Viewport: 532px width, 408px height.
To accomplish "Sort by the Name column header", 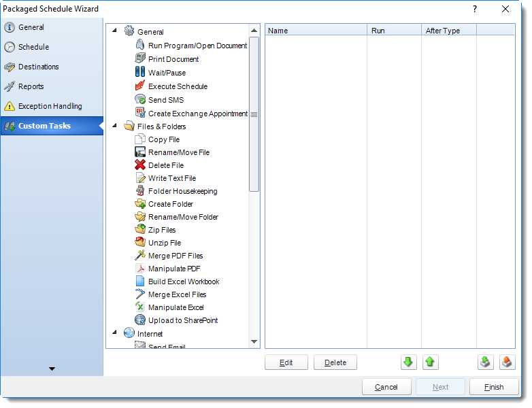I will pos(316,30).
